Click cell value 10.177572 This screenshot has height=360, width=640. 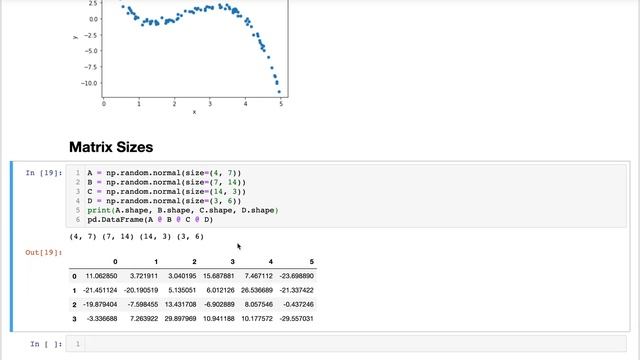[257, 319]
